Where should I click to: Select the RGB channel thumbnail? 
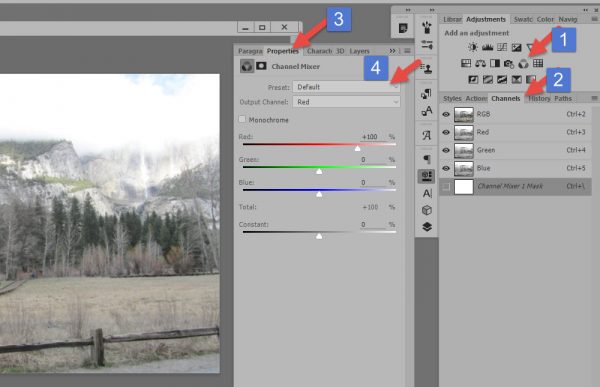[464, 114]
